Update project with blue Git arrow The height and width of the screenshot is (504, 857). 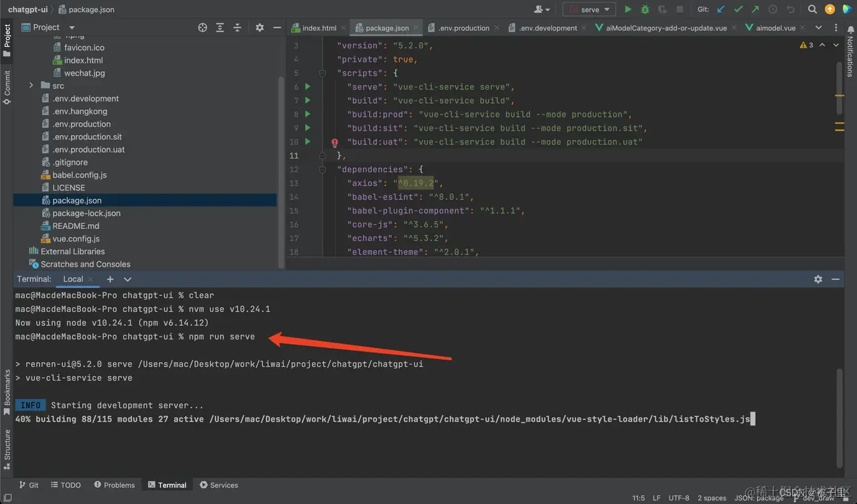[x=721, y=9]
